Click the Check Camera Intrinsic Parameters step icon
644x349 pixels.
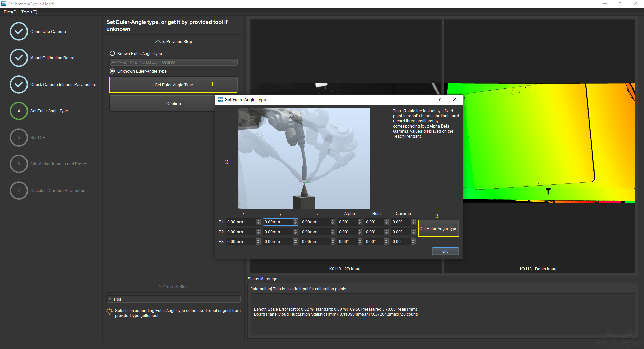19,85
